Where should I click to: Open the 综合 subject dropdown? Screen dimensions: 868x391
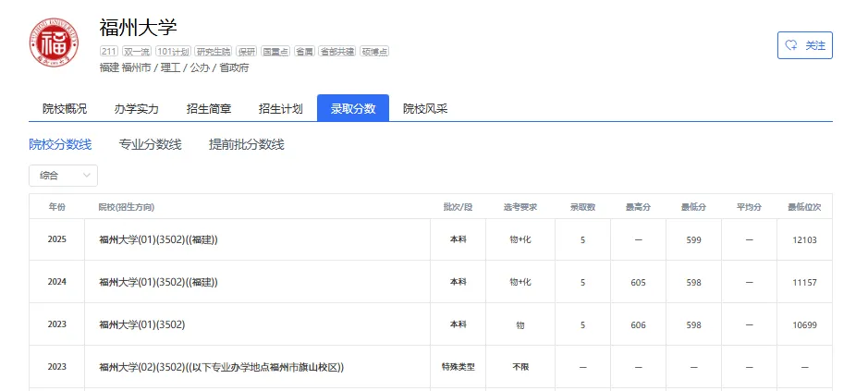(63, 176)
